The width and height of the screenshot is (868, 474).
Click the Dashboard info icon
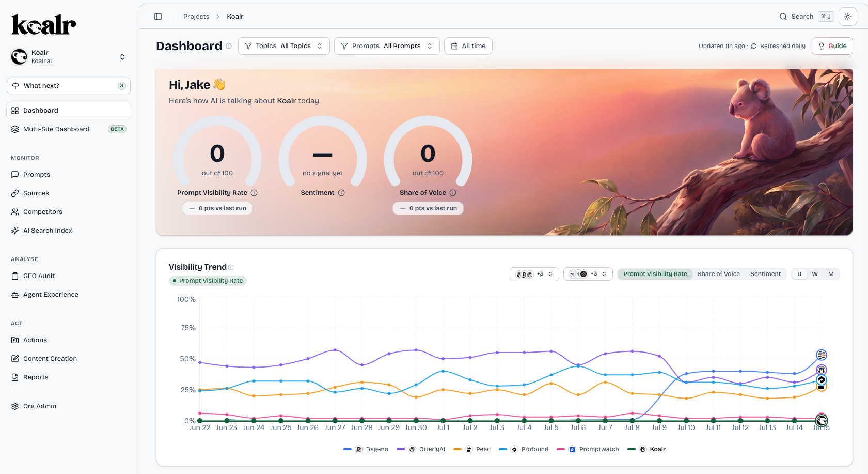click(x=229, y=46)
